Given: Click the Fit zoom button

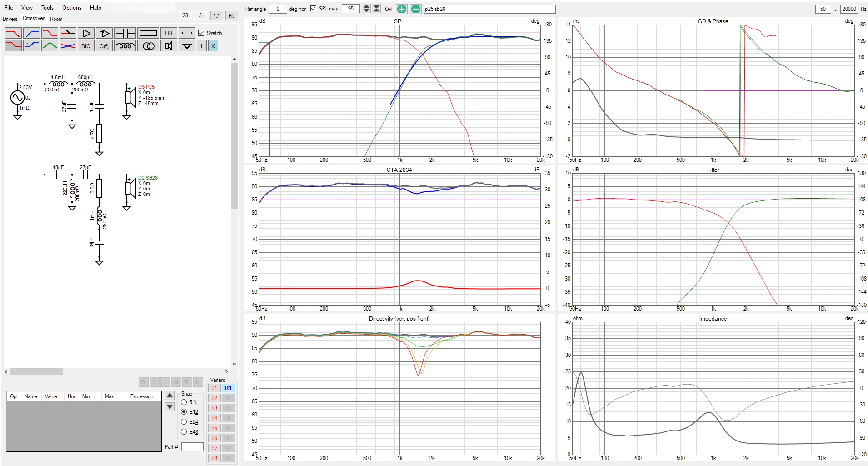Looking at the screenshot, I should (x=231, y=15).
